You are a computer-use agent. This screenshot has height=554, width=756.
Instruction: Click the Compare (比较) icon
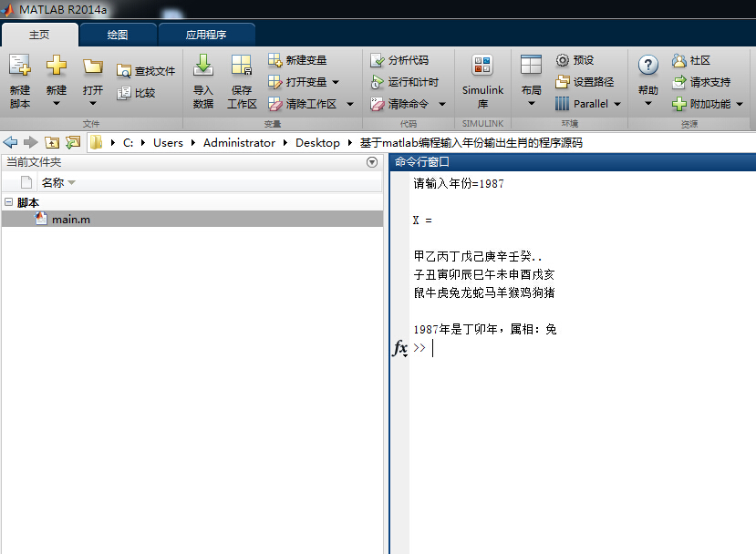pos(124,93)
